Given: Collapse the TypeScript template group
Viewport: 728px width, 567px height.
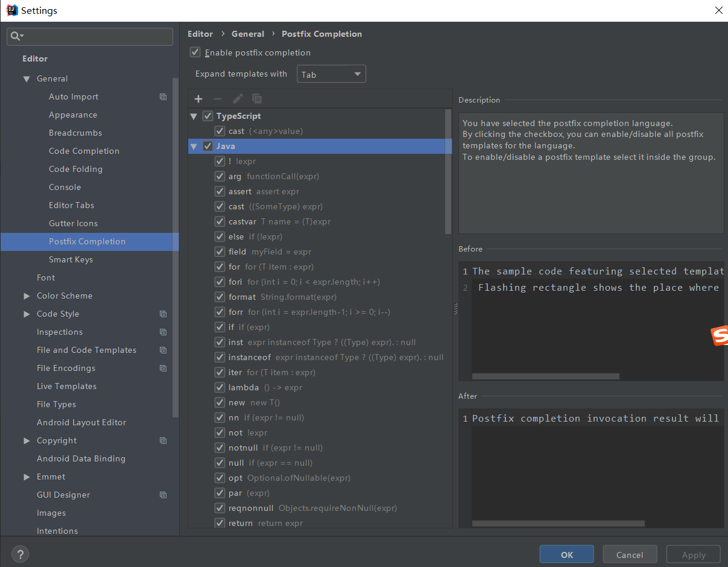Looking at the screenshot, I should point(194,116).
